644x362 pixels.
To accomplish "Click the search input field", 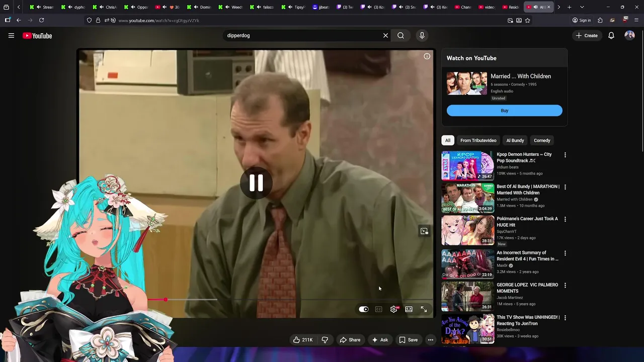I will pos(302,36).
